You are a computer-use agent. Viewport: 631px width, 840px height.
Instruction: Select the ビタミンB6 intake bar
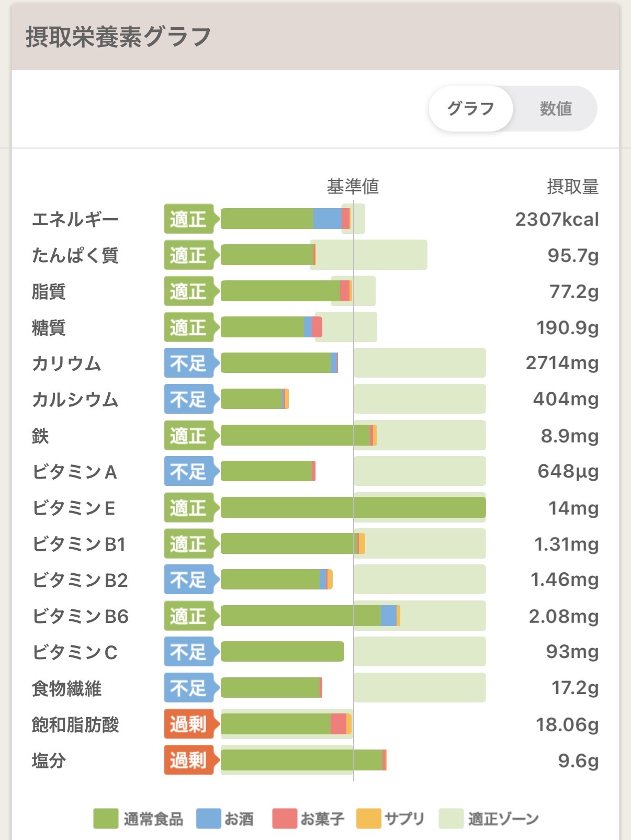click(311, 616)
